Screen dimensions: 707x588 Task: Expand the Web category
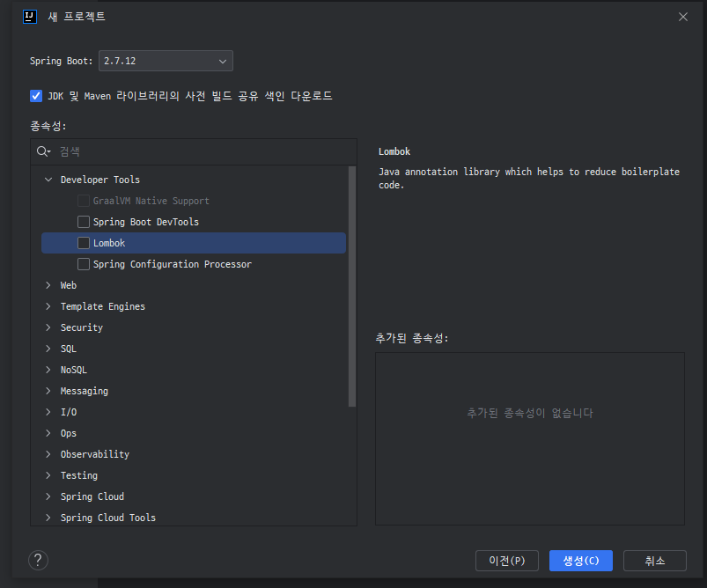(x=48, y=285)
